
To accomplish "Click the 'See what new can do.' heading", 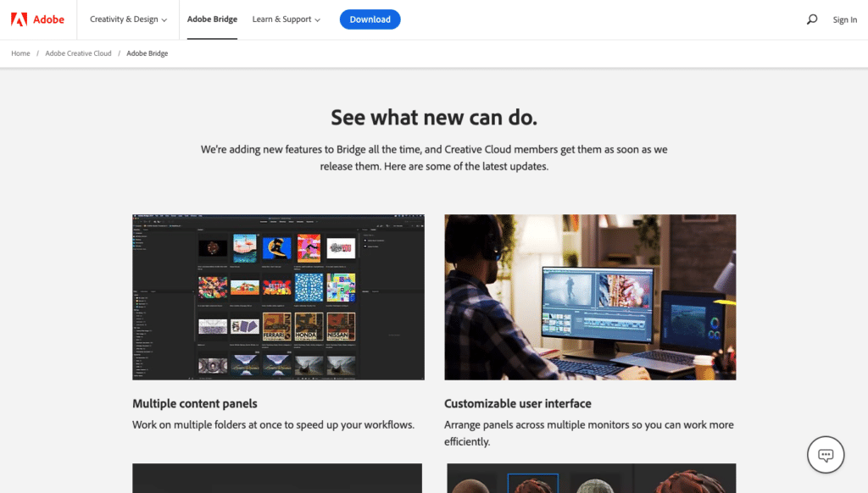I will point(434,117).
